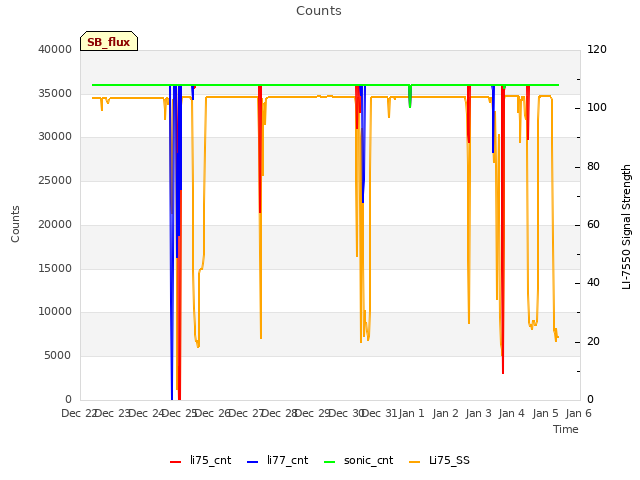Click the 35000 y-axis tick label
This screenshot has height=480, width=640.
tap(55, 93)
